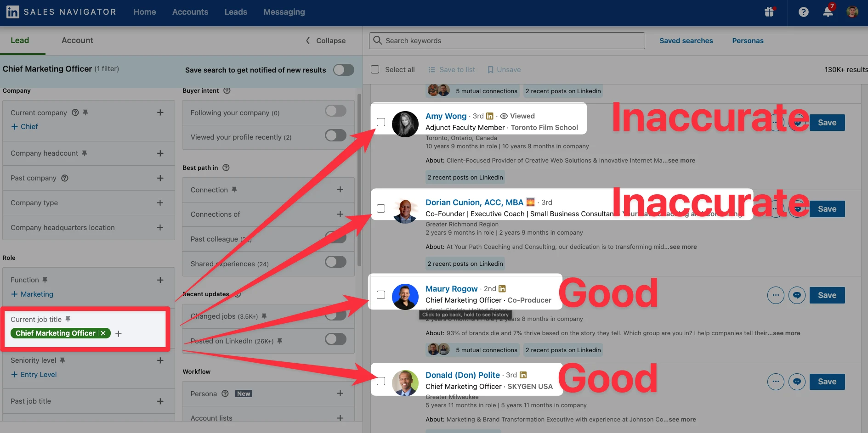Collapse the filters panel

click(326, 41)
